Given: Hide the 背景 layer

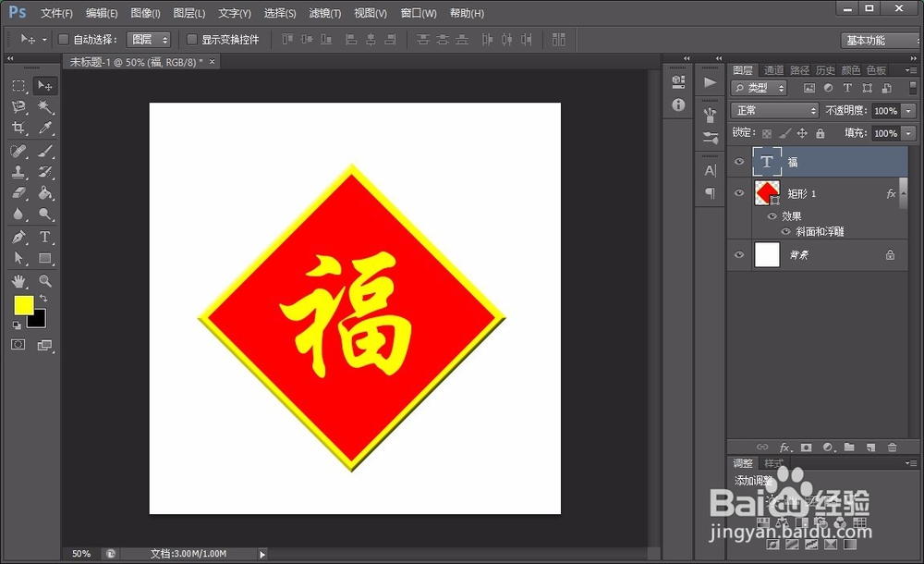Looking at the screenshot, I should click(739, 254).
